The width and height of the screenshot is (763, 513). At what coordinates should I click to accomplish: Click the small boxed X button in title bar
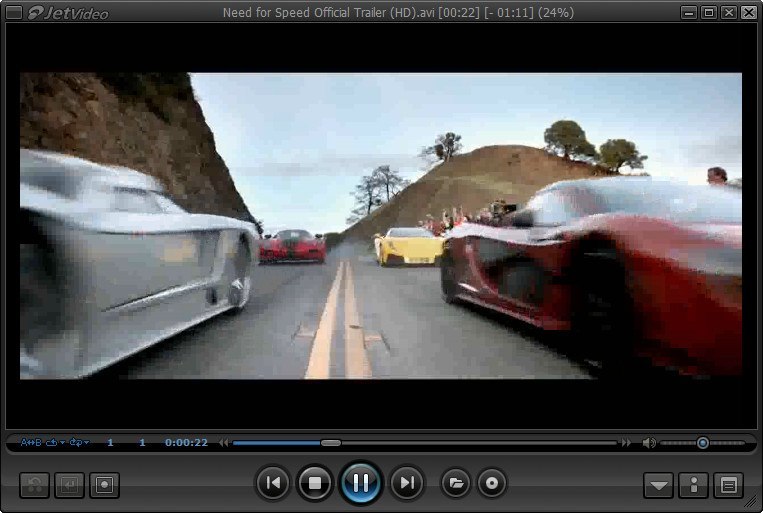[729, 13]
